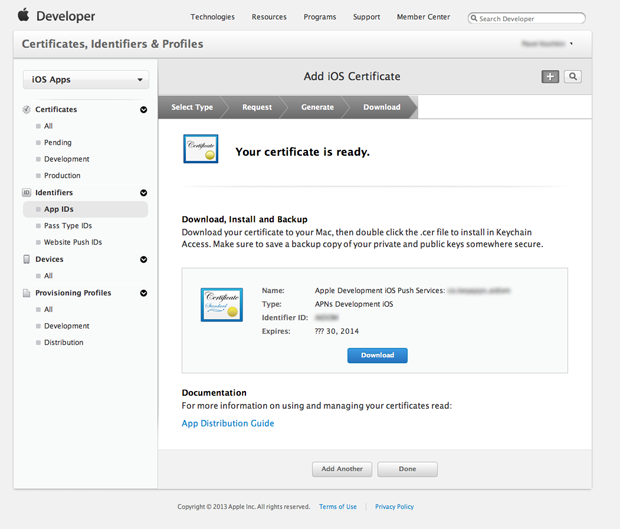Viewport: 620px width, 529px height.
Task: Click the Devices section heading
Action: tap(49, 259)
